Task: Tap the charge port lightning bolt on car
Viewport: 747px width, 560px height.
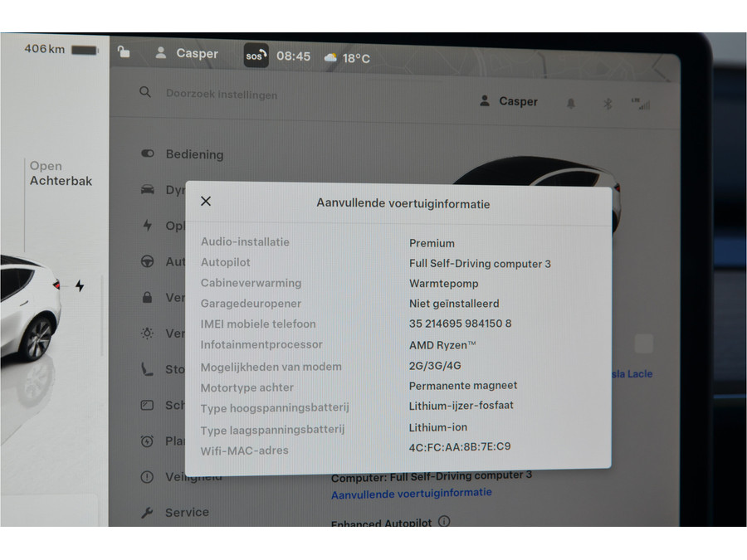Action: click(x=80, y=286)
